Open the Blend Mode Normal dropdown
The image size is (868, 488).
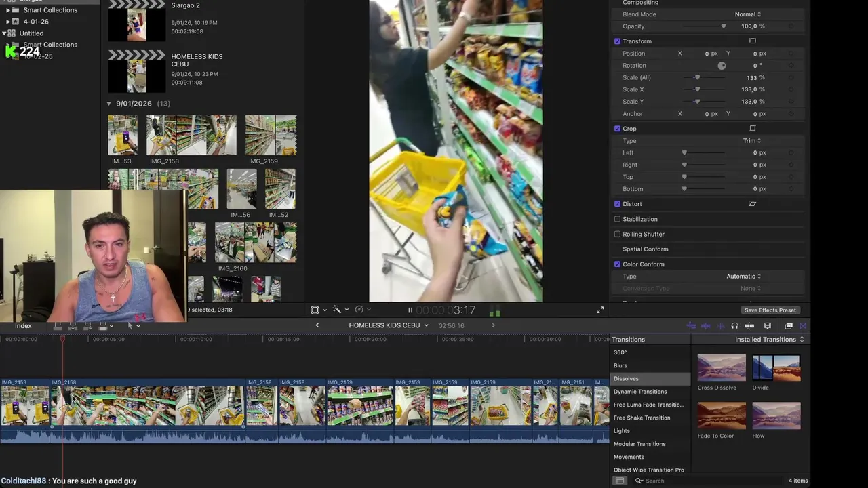747,14
